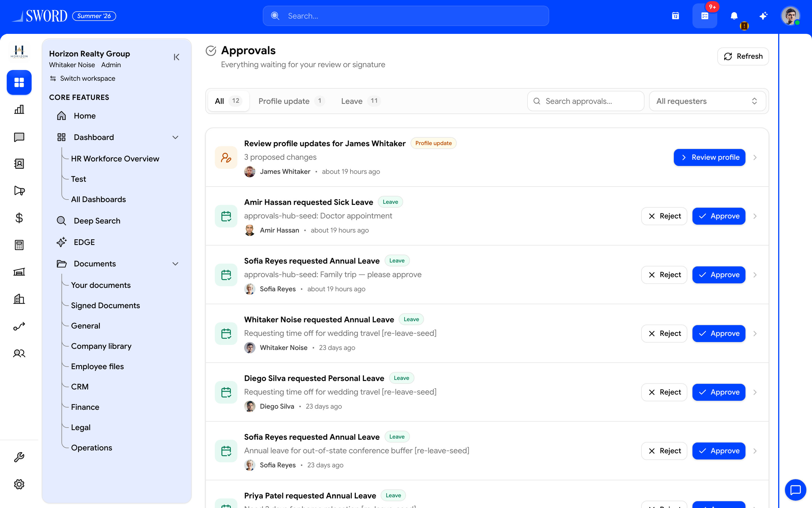Click Switch workspace
812x508 pixels.
click(83, 78)
